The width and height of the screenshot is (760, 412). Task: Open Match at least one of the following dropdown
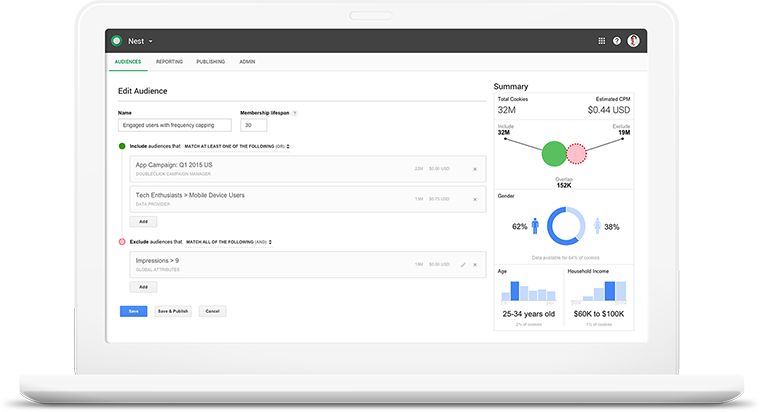tap(237, 146)
